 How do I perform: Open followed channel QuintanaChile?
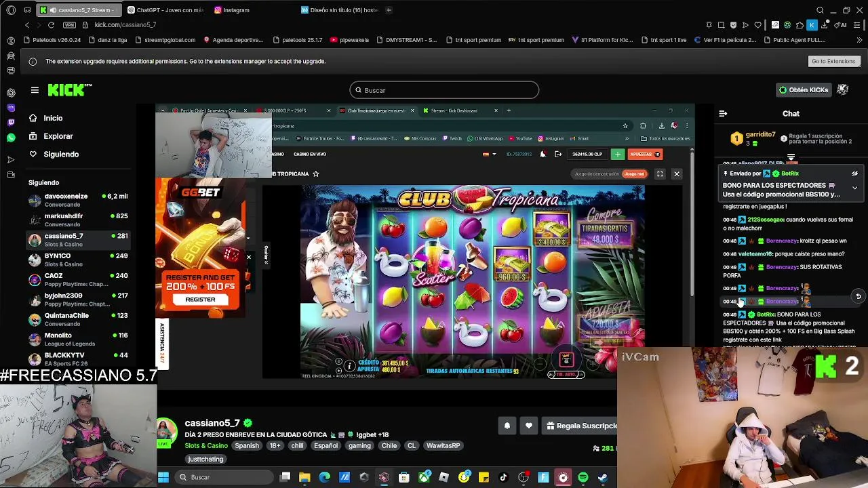click(78, 319)
